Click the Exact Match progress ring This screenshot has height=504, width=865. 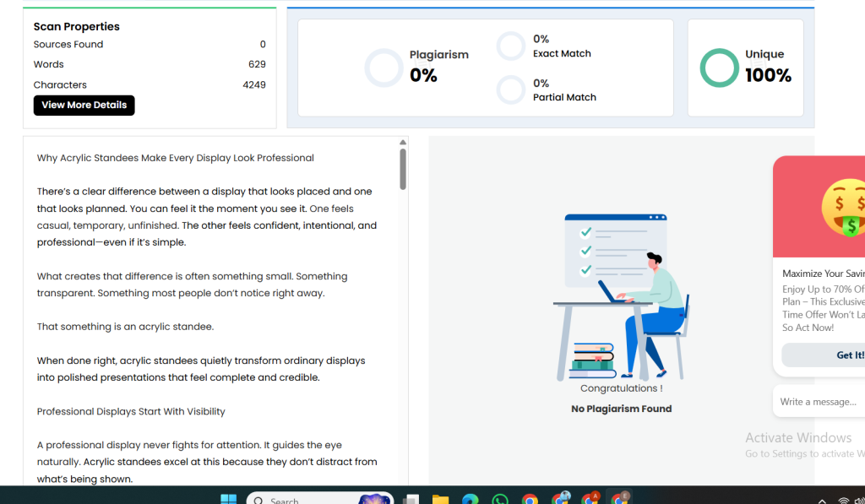tap(510, 46)
